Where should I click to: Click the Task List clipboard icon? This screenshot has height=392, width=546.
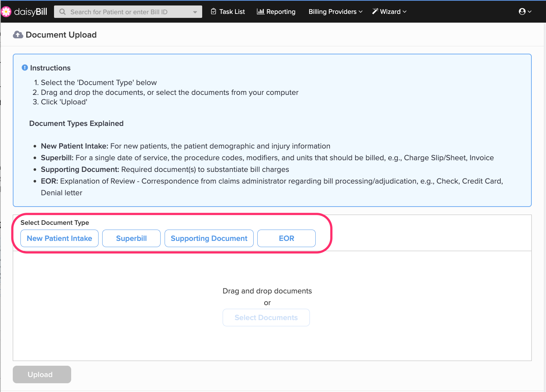[214, 12]
